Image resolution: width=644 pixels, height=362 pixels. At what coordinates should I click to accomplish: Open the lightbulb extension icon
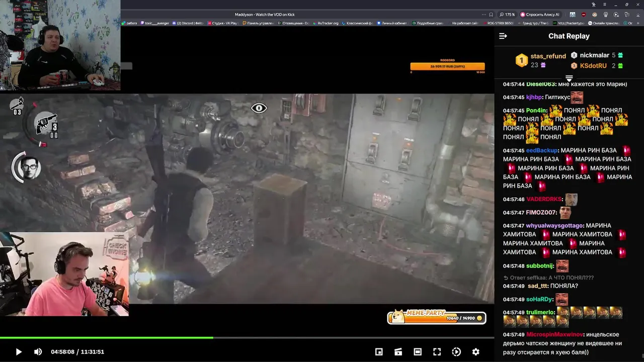pos(605,15)
